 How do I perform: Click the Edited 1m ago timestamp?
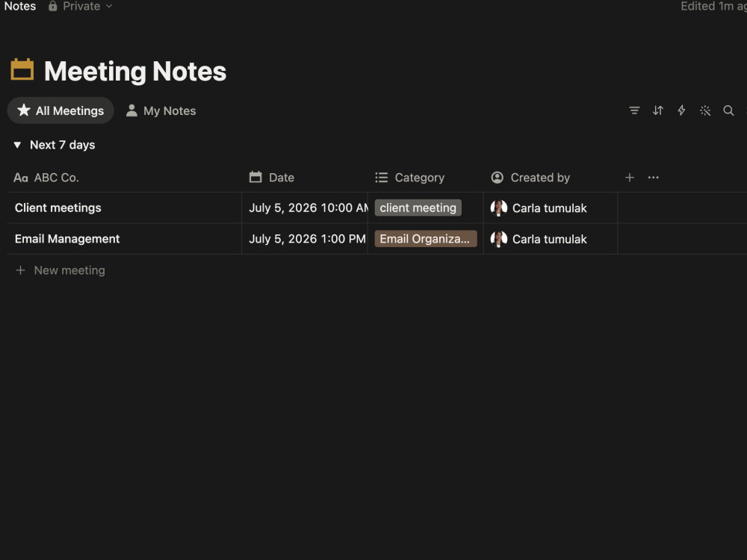coord(713,6)
